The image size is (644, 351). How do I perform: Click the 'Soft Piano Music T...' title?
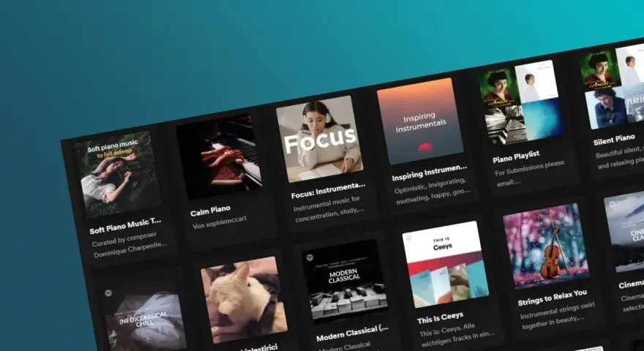[126, 226]
